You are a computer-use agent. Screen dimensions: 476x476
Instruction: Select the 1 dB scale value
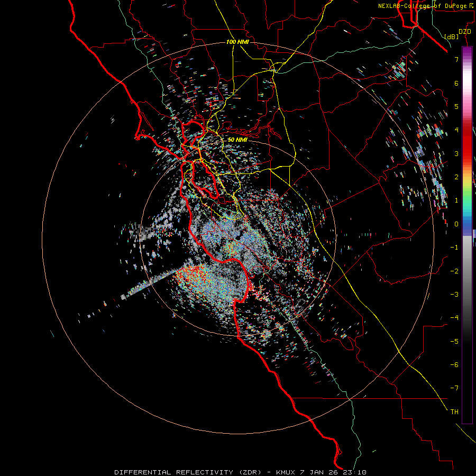(x=456, y=200)
